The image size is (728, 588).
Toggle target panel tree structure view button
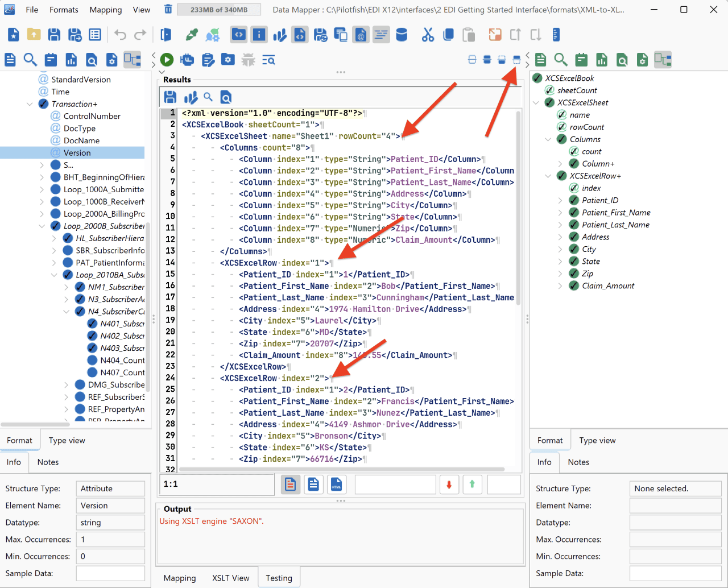[x=663, y=60]
